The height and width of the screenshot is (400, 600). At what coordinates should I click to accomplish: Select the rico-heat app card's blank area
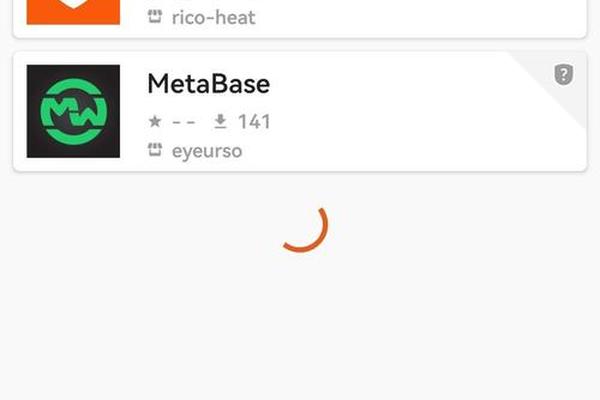point(421,17)
